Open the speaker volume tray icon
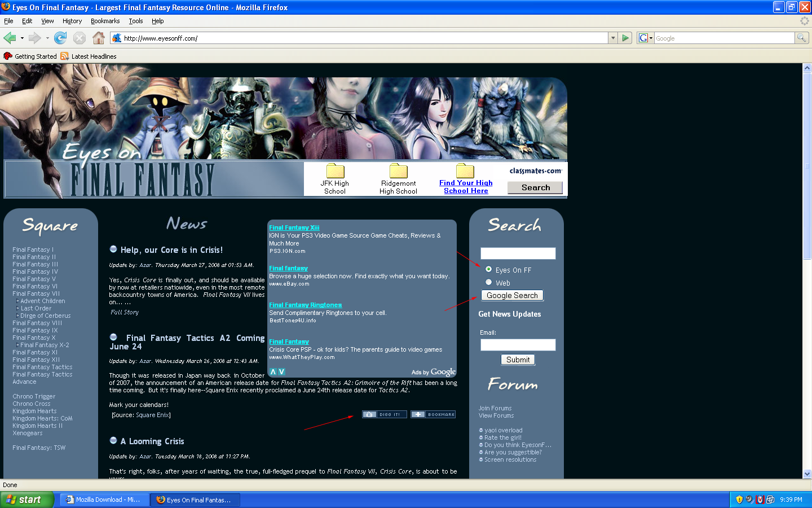 tap(749, 500)
